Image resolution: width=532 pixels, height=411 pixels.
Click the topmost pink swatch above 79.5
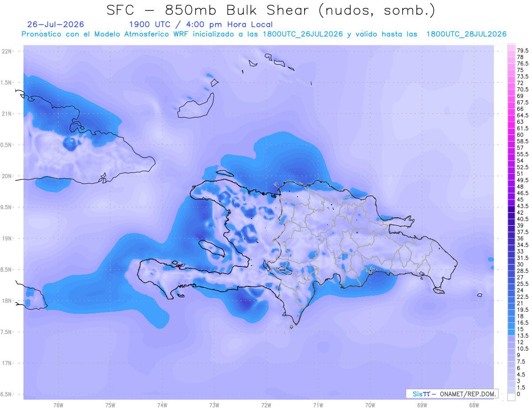tap(511, 47)
